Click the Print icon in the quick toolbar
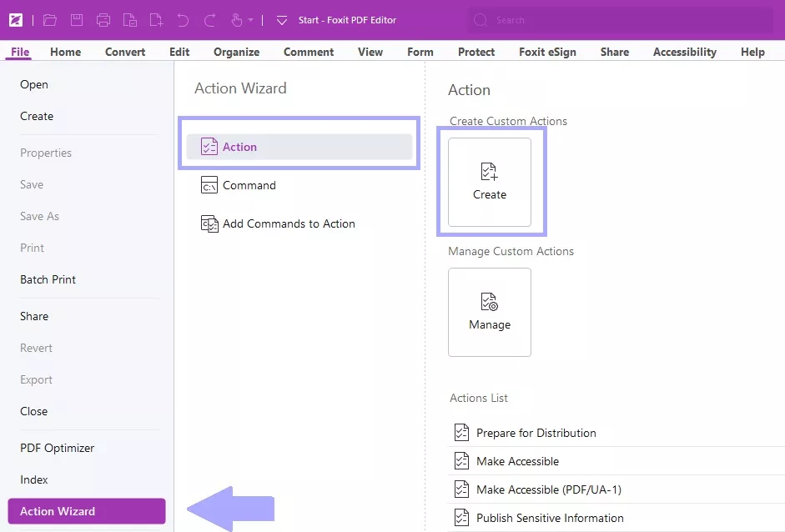 click(x=102, y=20)
